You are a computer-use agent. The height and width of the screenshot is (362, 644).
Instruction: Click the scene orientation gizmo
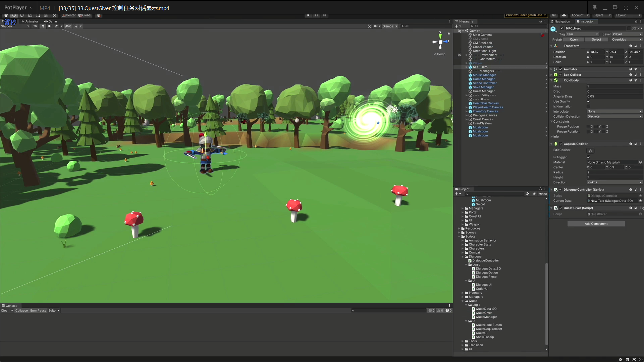[440, 42]
